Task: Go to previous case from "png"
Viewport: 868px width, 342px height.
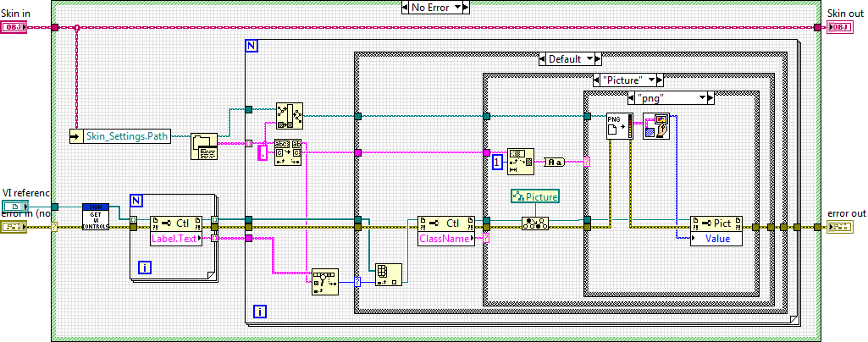Action: (x=633, y=98)
